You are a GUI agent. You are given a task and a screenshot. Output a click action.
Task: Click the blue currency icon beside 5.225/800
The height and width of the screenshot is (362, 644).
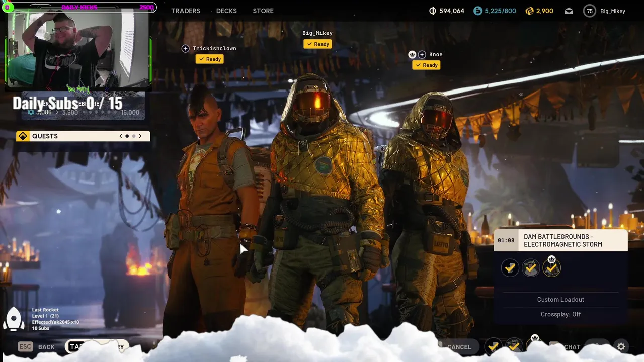(477, 11)
